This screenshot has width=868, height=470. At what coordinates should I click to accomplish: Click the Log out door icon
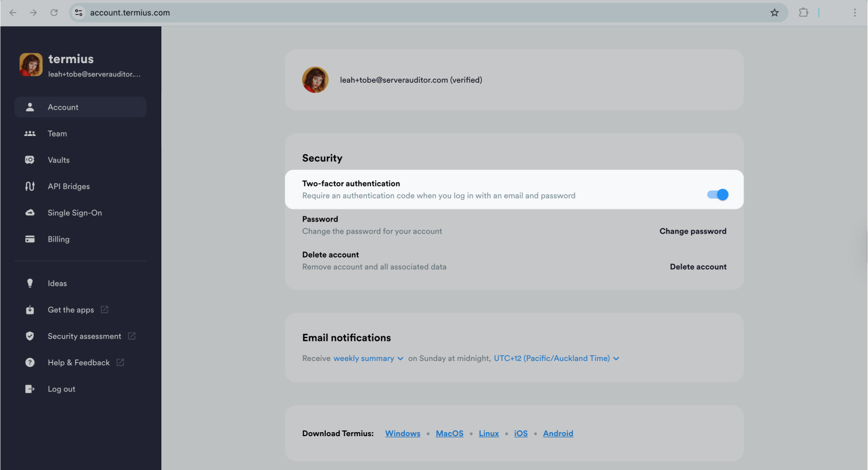30,389
